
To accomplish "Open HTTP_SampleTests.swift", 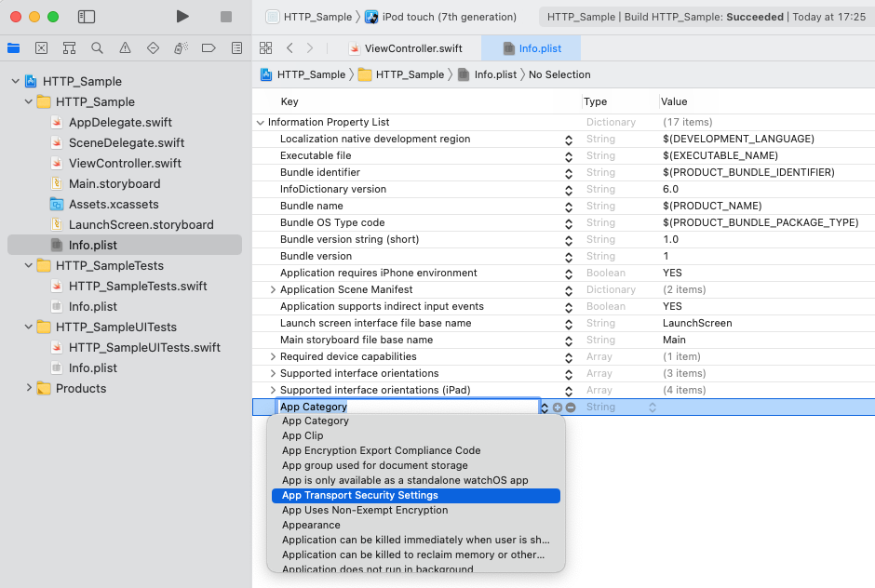I will click(137, 287).
